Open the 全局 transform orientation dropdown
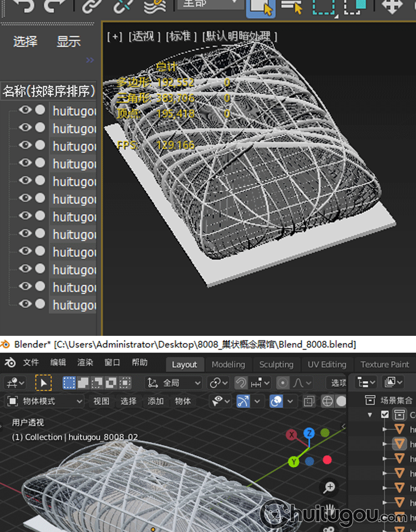This screenshot has height=532, width=416. tap(174, 383)
